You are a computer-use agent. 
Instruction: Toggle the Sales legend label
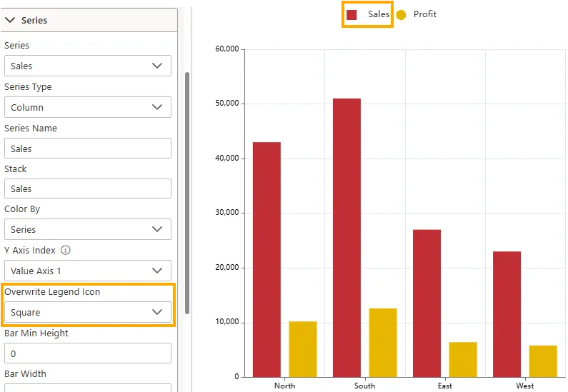tap(379, 14)
